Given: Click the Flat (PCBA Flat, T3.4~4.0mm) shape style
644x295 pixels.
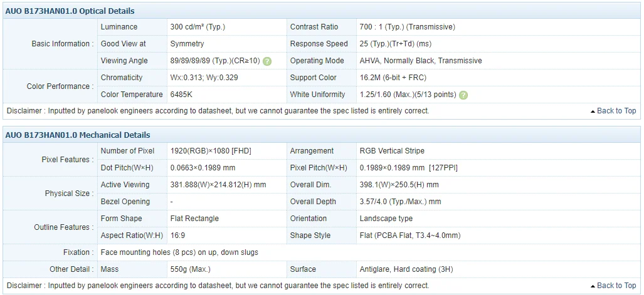Looking at the screenshot, I should click(x=410, y=235).
